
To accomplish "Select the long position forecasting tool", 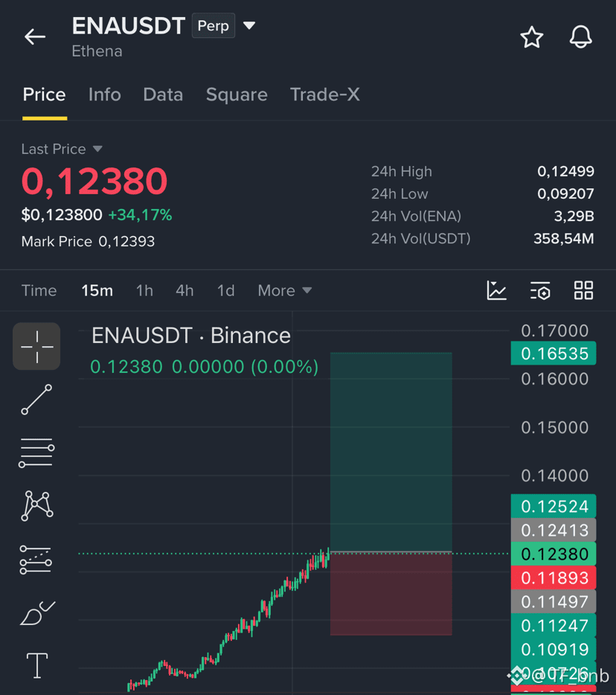I will click(x=36, y=560).
